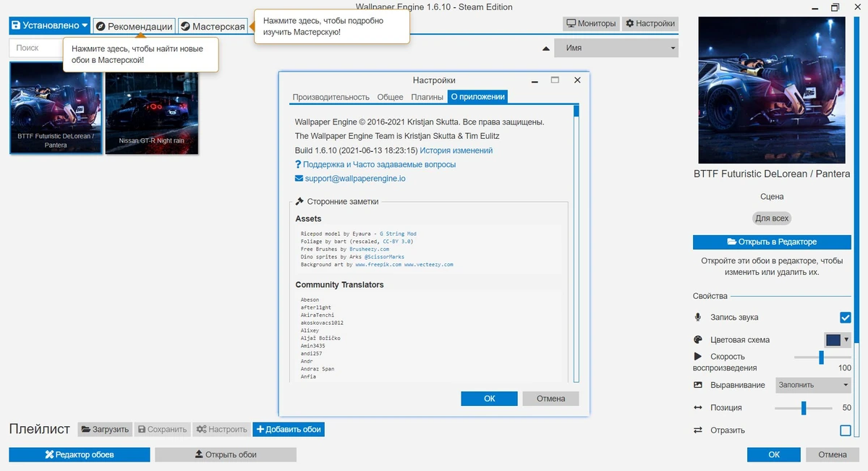The image size is (868, 471).
Task: Switch to the Рекомендации tab
Action: tap(134, 26)
